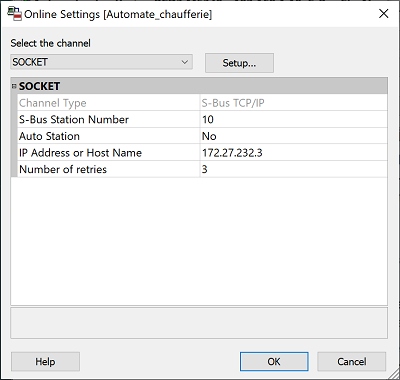The width and height of the screenshot is (400, 380).
Task: Select the S-Bus Station Number row label
Action: [x=74, y=119]
